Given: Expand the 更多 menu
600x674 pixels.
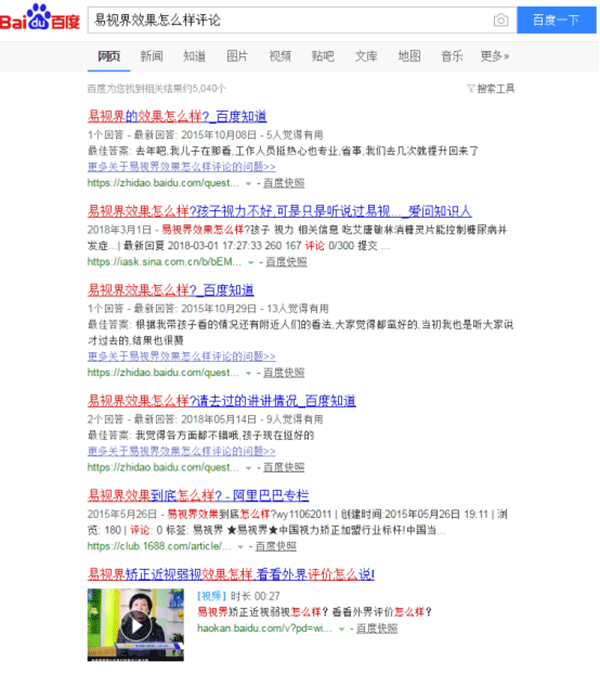Looking at the screenshot, I should click(x=494, y=56).
